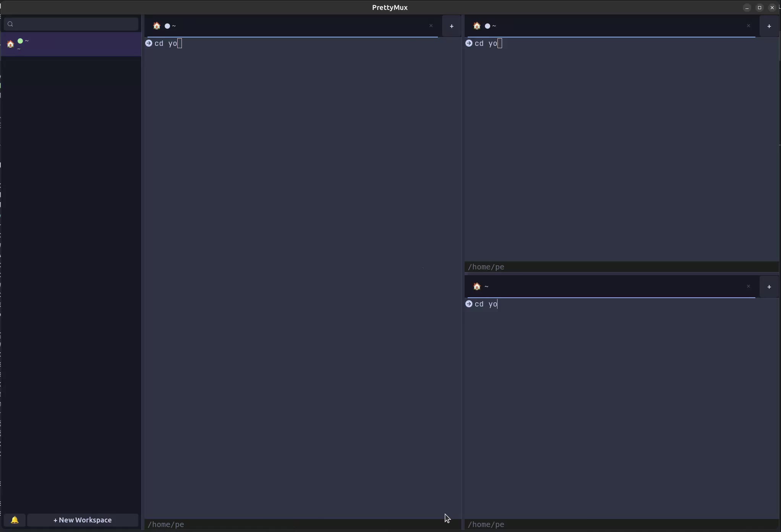Screen dimensions: 781x532
Task: Click the notification bell icon
Action: pos(15,520)
